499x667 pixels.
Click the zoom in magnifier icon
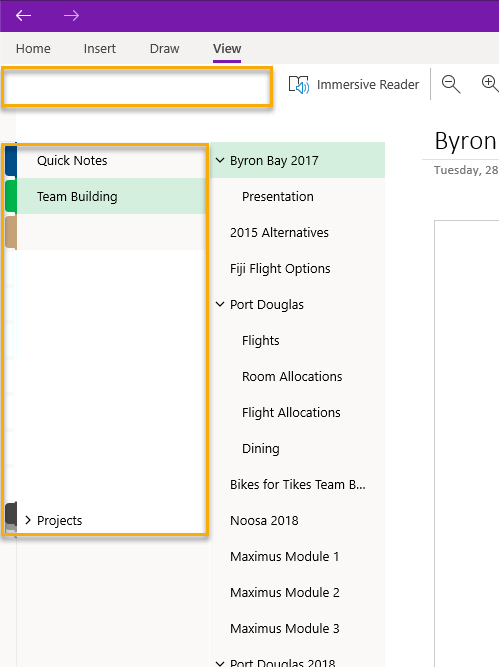[490, 83]
